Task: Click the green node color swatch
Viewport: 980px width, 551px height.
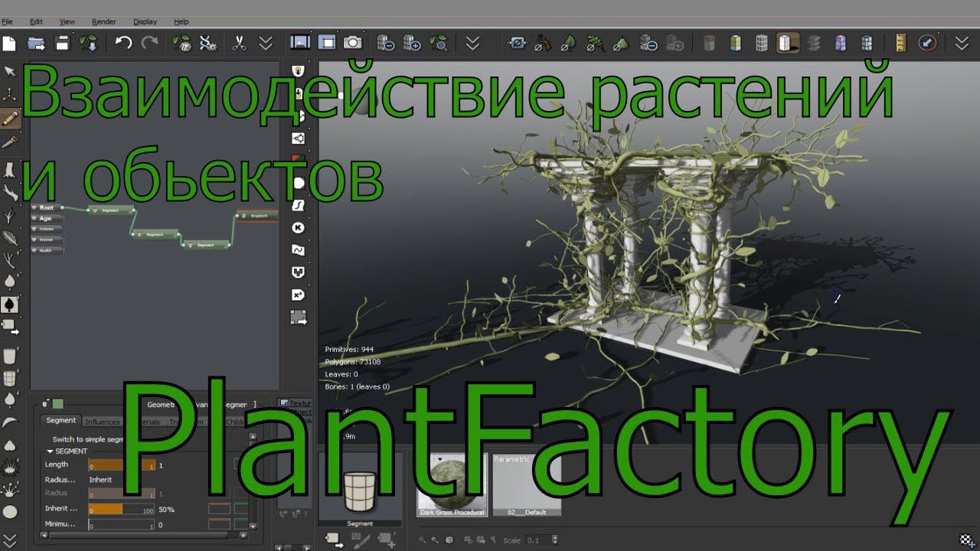Action: [x=58, y=403]
